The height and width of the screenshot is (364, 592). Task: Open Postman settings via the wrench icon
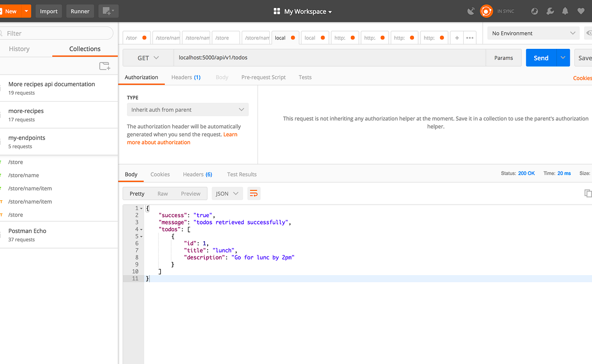coord(550,11)
